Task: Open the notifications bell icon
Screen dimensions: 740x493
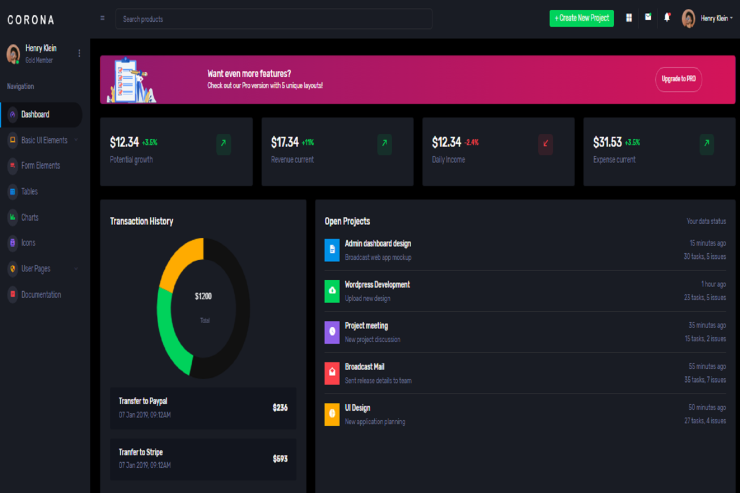Action: coord(667,18)
